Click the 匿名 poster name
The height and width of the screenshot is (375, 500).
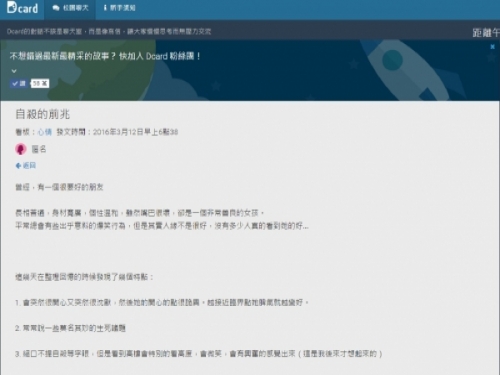coord(39,149)
